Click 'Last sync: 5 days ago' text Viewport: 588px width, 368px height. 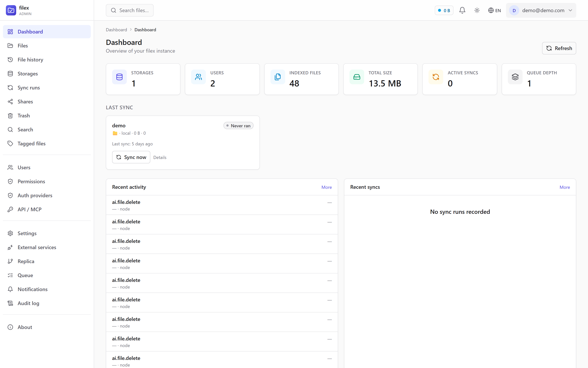[132, 144]
